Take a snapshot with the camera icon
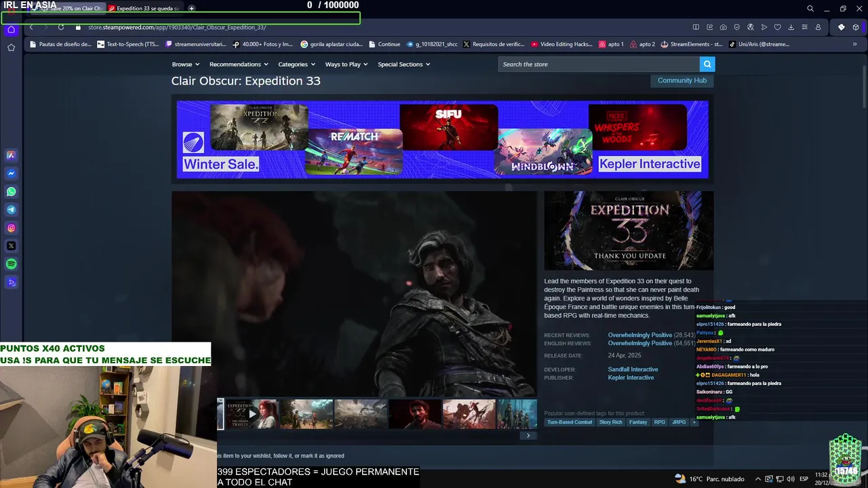Image resolution: width=868 pixels, height=488 pixels. (x=723, y=27)
